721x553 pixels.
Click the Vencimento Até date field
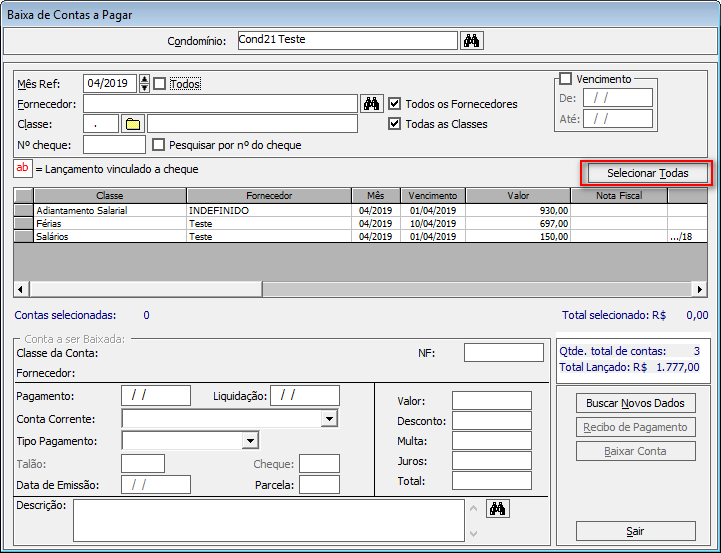click(618, 119)
